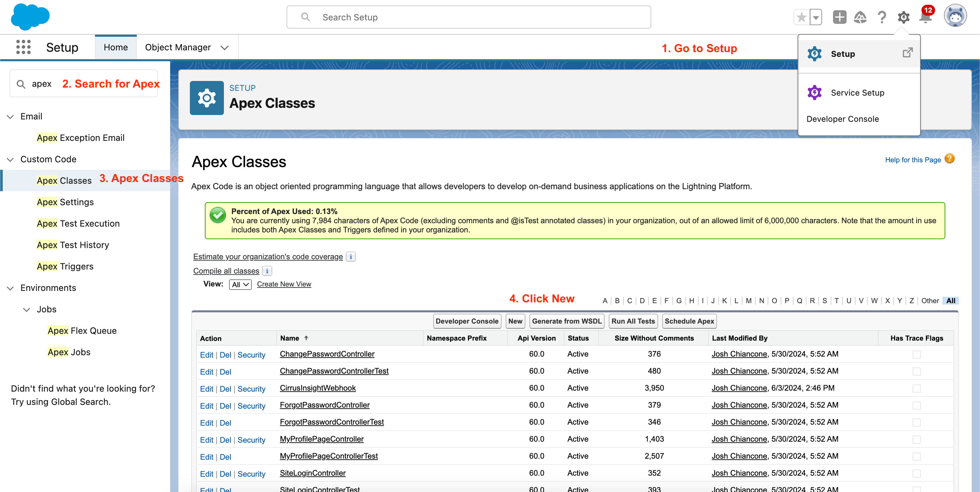Collapse the Jobs subsection chevron
Screen dimensions: 980x492
(x=27, y=310)
